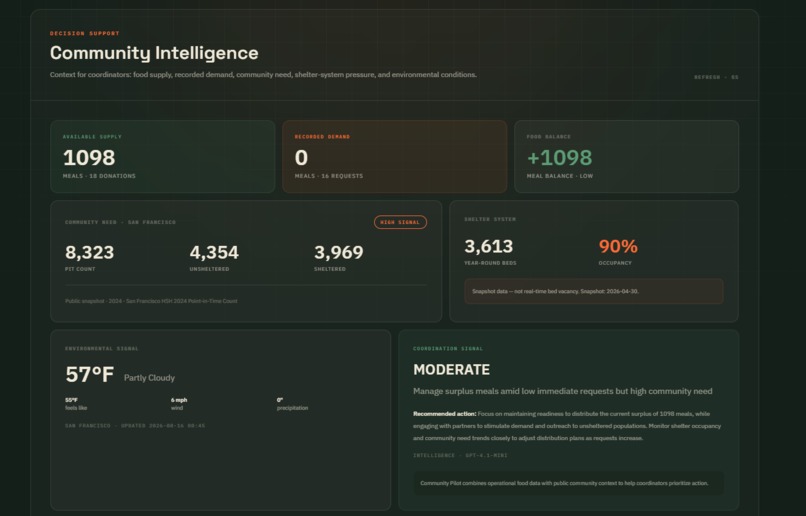Click the 'PIT COUNT' caption

tap(80, 269)
